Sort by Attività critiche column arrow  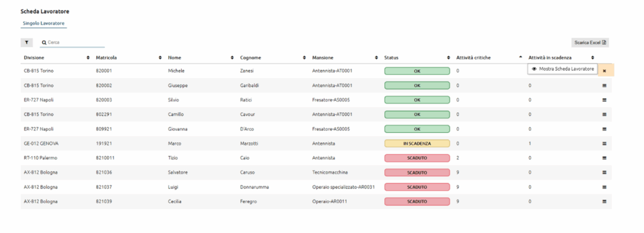coord(521,57)
